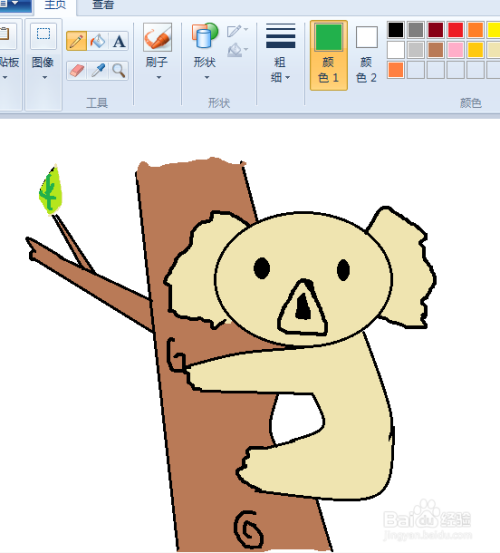Pick the black color swatch
This screenshot has width=500, height=553.
tap(396, 30)
